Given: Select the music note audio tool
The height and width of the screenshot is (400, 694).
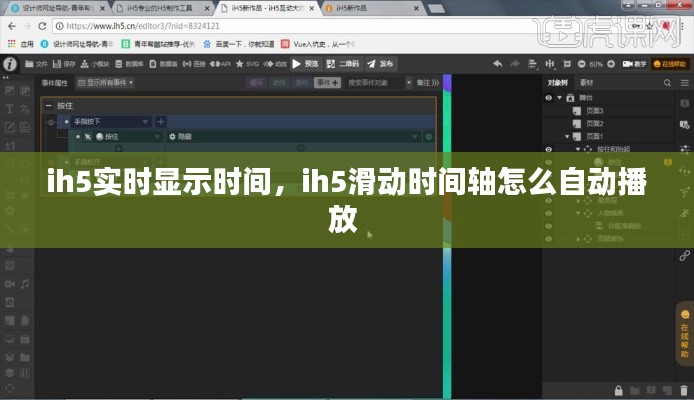Looking at the screenshot, I should click(25, 284).
